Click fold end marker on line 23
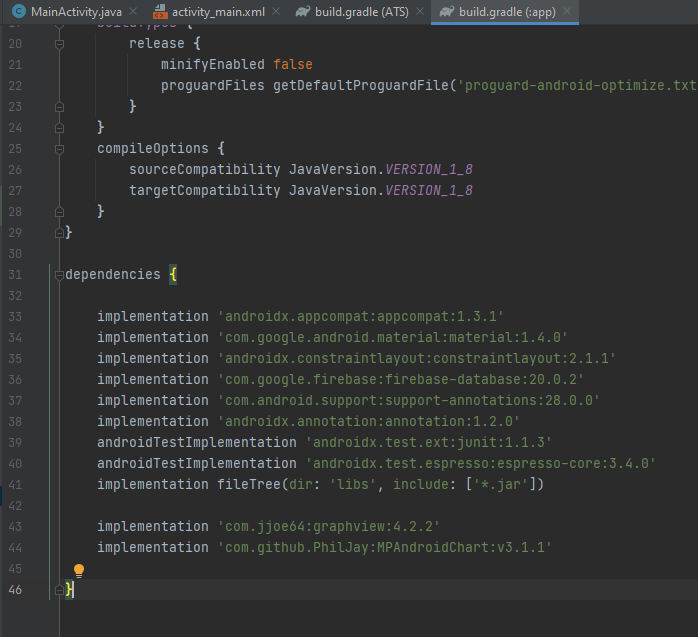The height and width of the screenshot is (637, 698). (x=59, y=107)
